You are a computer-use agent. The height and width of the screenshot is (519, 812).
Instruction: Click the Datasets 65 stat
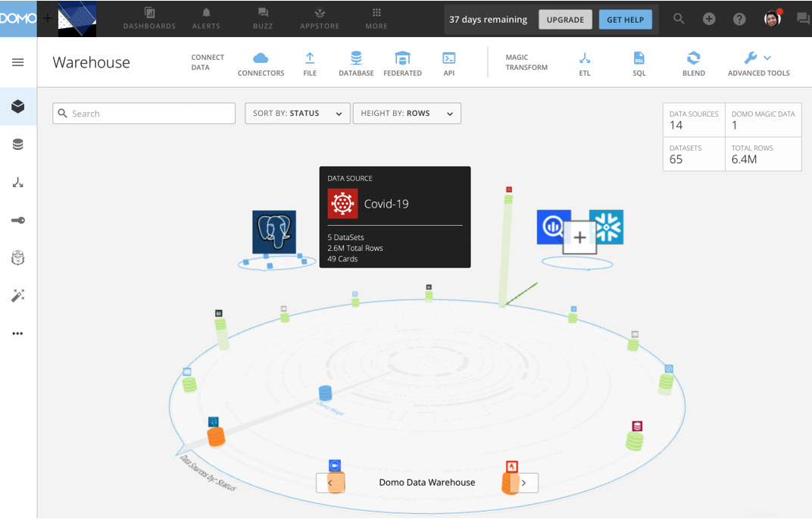click(694, 154)
